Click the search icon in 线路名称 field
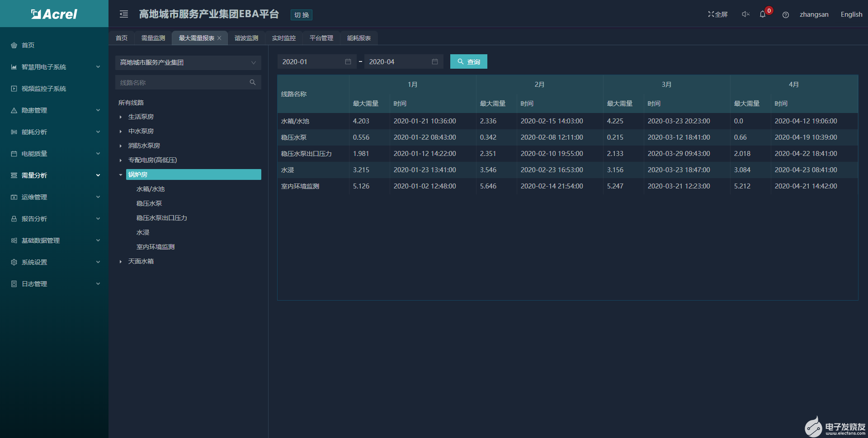The width and height of the screenshot is (868, 438). point(253,82)
